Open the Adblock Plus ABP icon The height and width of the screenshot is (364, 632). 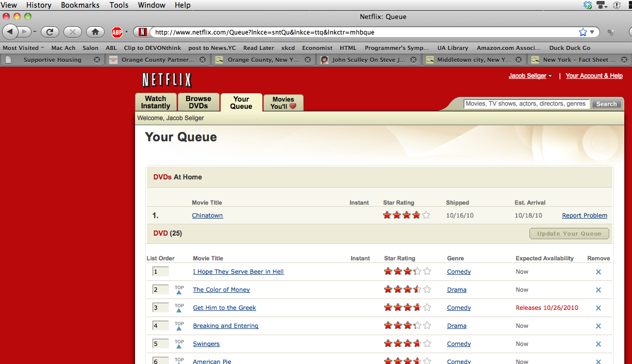pyautogui.click(x=117, y=32)
